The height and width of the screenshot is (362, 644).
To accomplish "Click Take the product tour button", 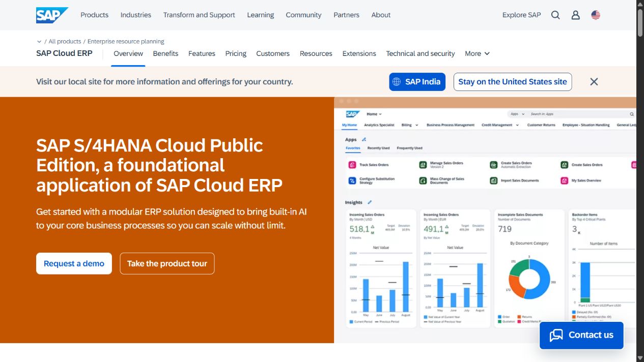I will tap(167, 263).
